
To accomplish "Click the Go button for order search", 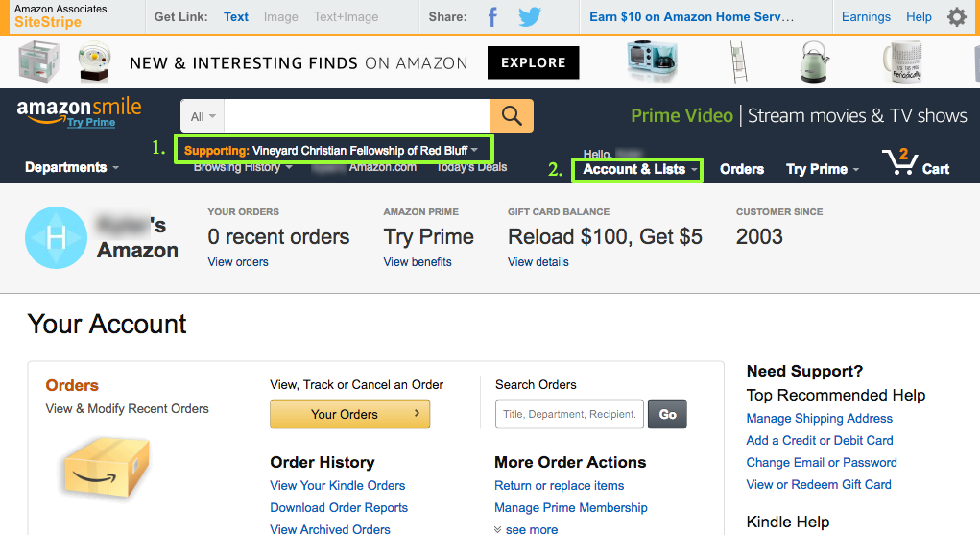I will (x=667, y=414).
